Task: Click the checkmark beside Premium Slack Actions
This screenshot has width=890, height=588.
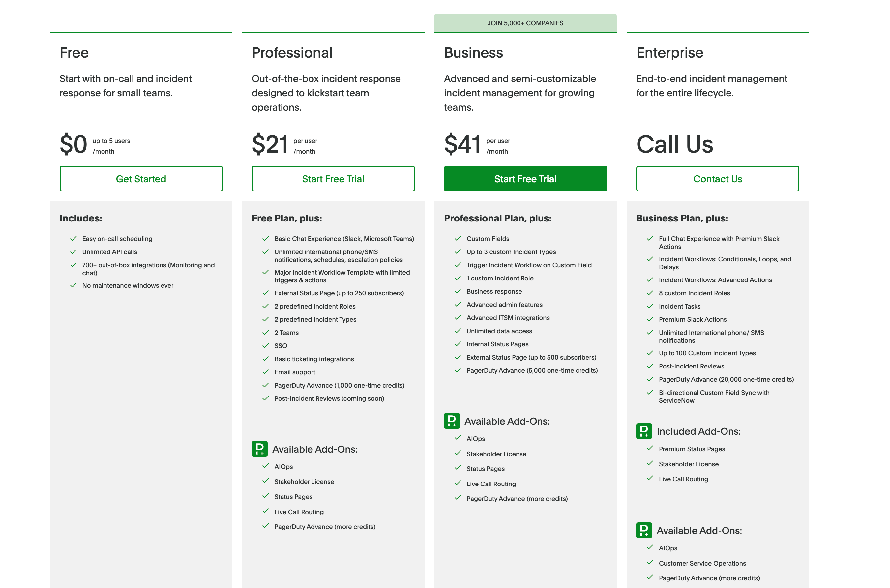Action: click(x=650, y=319)
